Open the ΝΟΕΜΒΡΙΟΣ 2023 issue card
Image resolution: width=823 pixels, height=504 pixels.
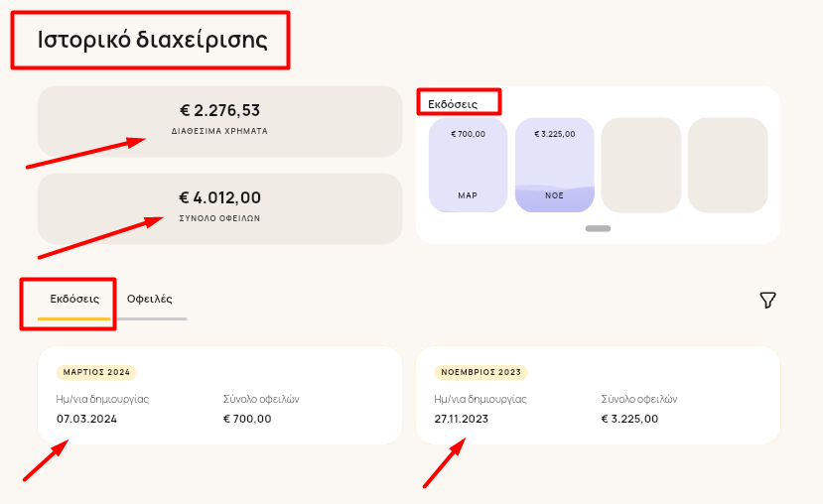[x=598, y=395]
